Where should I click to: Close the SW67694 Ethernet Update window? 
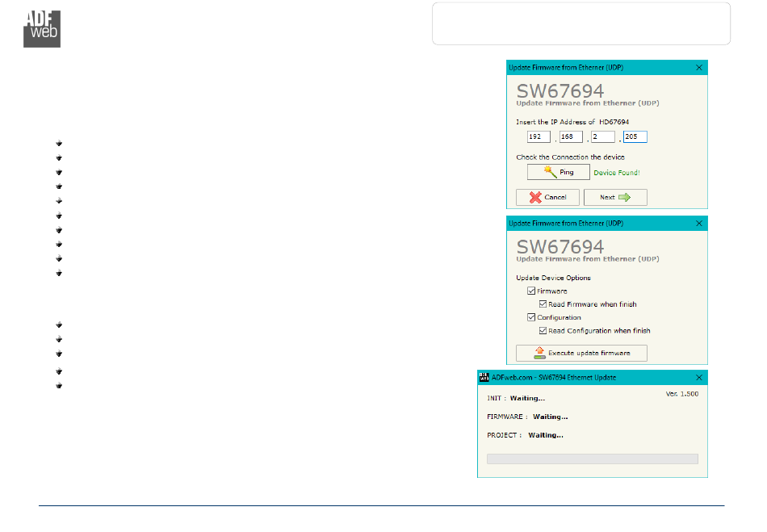click(699, 378)
